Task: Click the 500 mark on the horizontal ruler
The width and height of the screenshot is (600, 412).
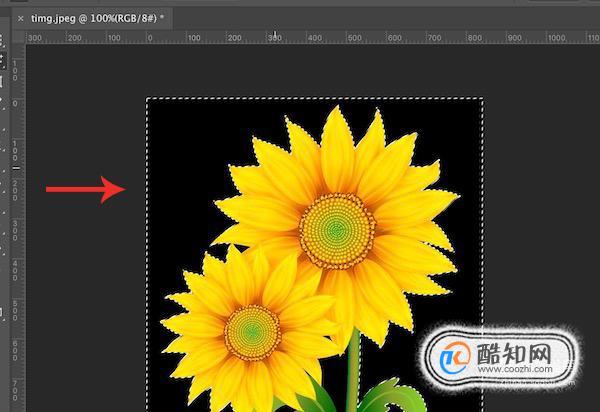Action: click(x=354, y=38)
